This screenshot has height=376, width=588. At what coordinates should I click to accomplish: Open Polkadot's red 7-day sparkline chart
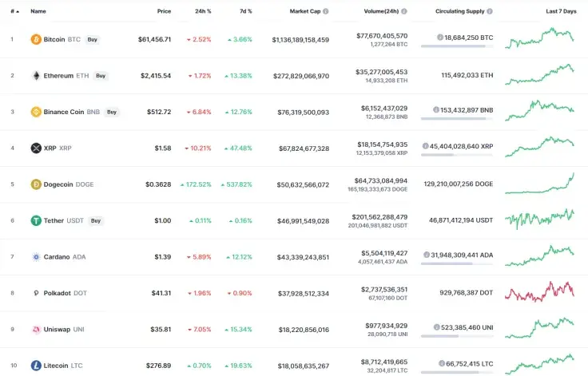pyautogui.click(x=539, y=291)
